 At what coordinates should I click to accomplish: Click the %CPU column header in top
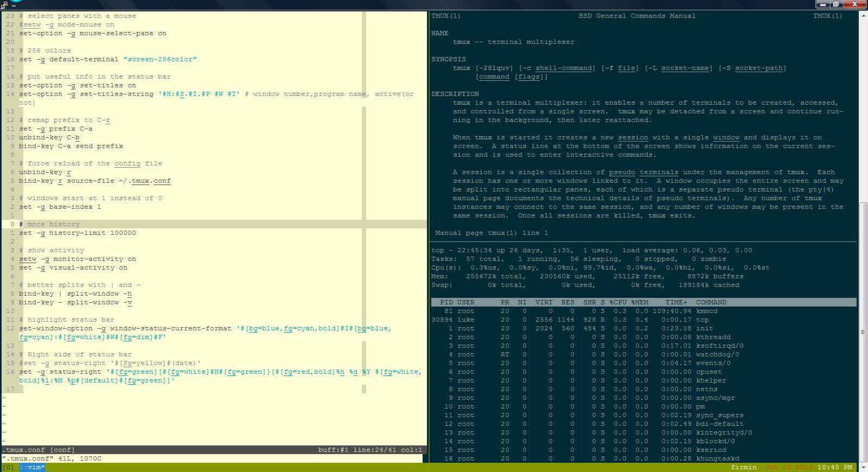617,302
